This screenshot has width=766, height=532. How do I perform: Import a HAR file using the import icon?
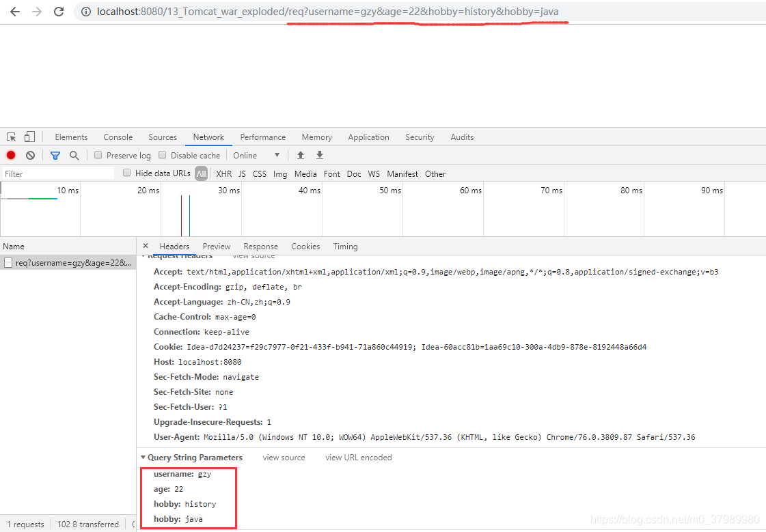coord(301,155)
